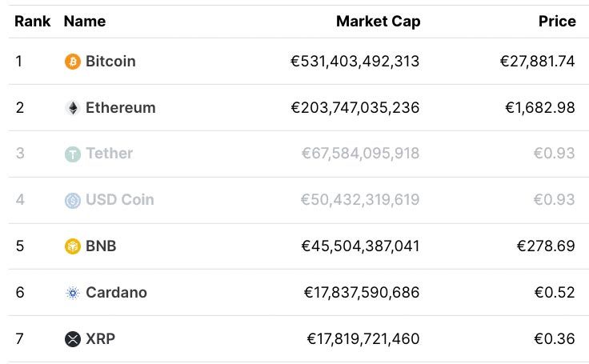
Task: Click the orange Bitcoin logo icon
Action: click(73, 62)
